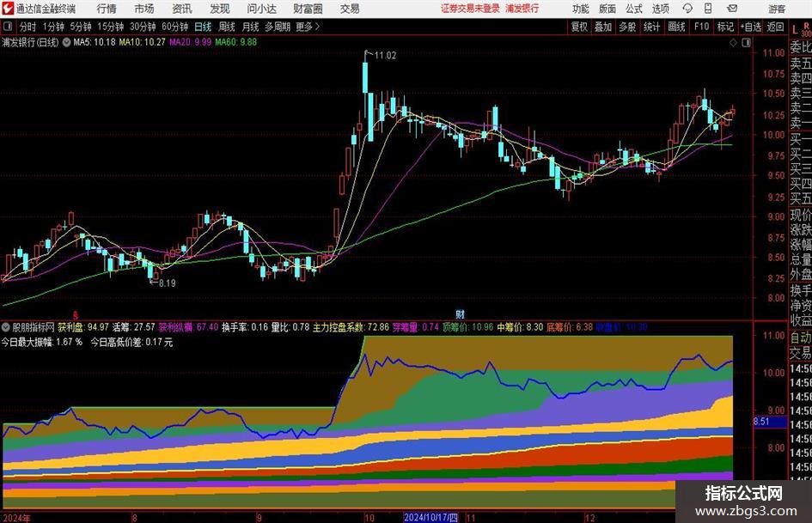Click the 主力控盘系数: 72.86 value
The height and width of the screenshot is (523, 812).
pos(351,327)
